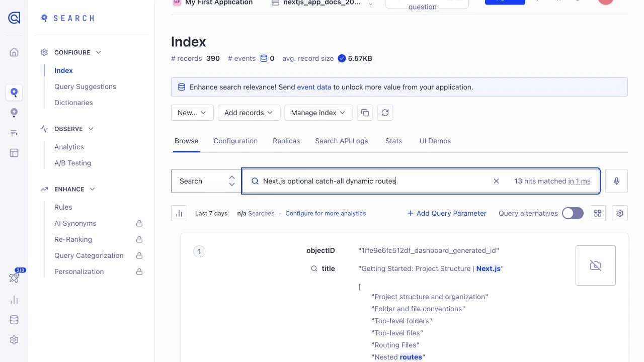The width and height of the screenshot is (644, 362).
Task: Open Query Suggestions in sidebar
Action: (x=85, y=86)
